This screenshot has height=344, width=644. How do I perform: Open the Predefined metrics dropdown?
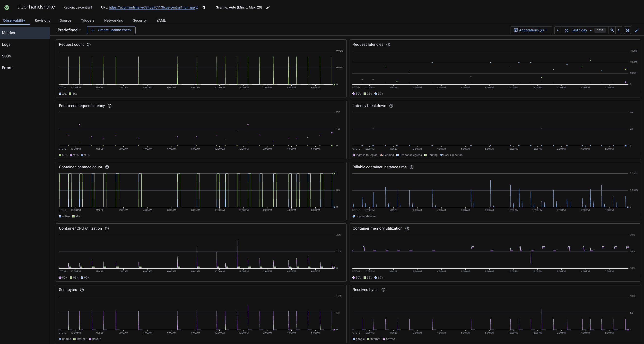69,30
